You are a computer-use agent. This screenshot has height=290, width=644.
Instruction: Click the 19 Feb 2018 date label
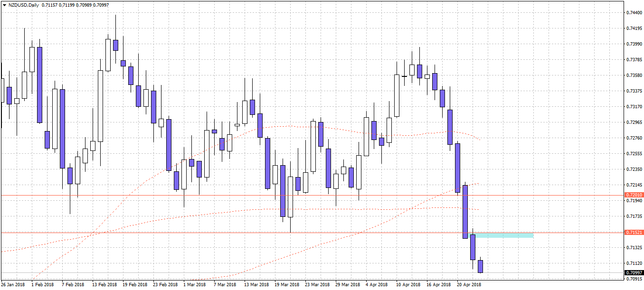click(x=135, y=285)
